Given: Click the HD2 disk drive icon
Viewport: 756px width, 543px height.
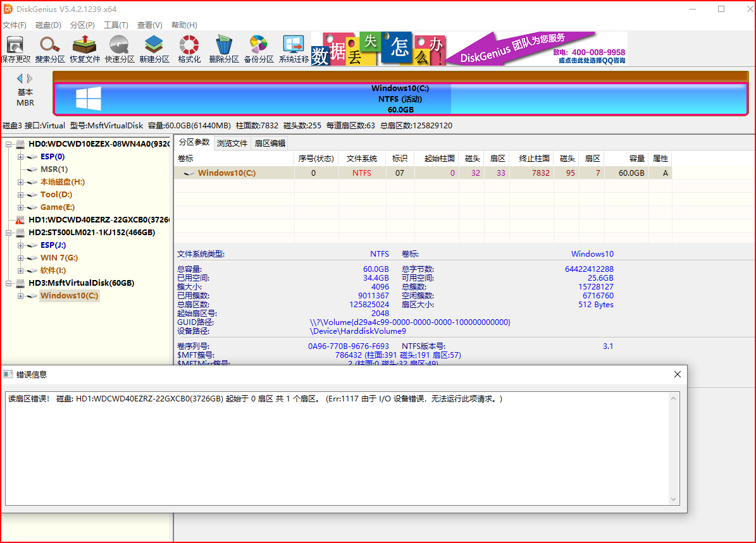Looking at the screenshot, I should point(20,233).
